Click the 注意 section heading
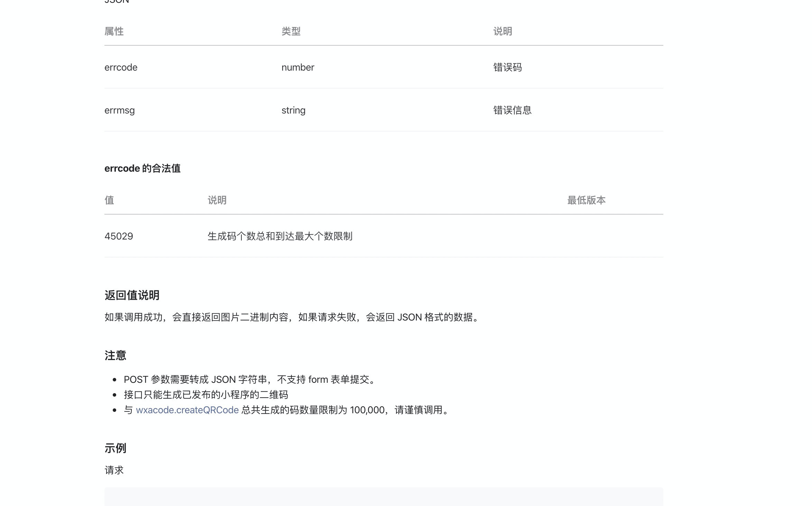Screen dimensions: 812x506 pyautogui.click(x=115, y=355)
